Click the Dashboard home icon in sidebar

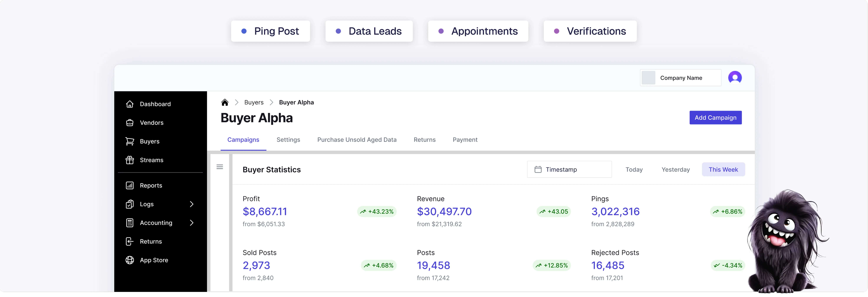[130, 104]
